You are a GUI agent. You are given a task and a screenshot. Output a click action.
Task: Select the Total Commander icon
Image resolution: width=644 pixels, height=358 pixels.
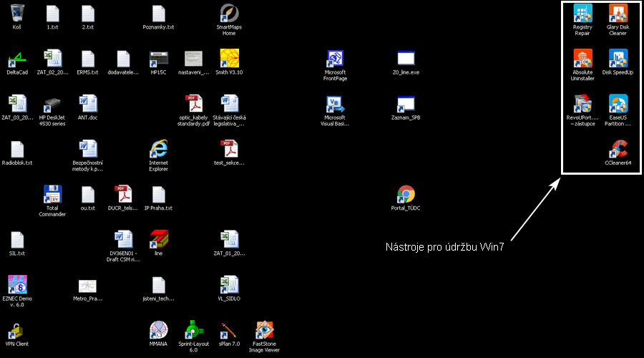(52, 194)
